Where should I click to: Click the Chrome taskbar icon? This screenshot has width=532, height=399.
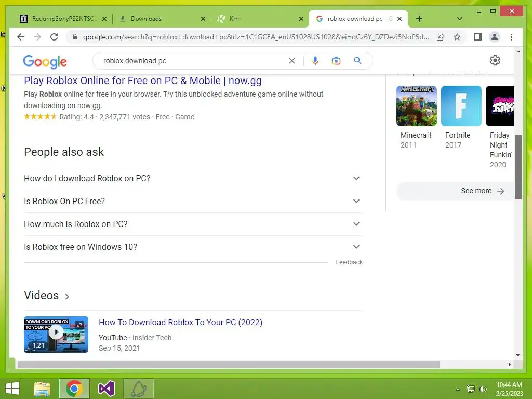pyautogui.click(x=74, y=389)
